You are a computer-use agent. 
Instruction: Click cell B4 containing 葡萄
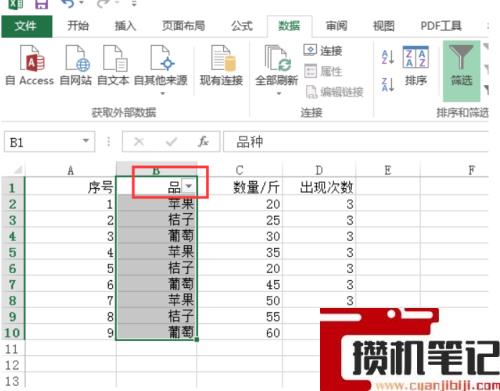(x=157, y=236)
